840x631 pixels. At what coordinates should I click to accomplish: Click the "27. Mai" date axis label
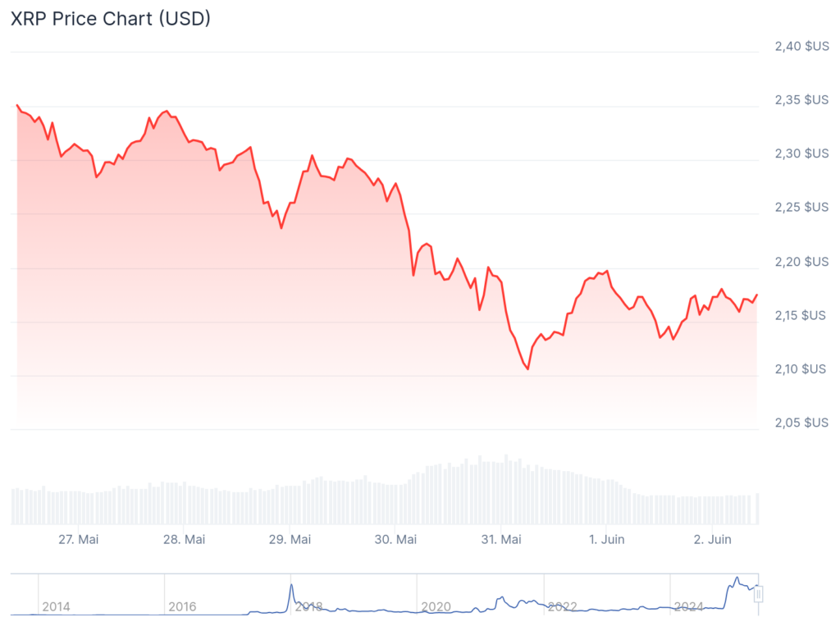(79, 539)
